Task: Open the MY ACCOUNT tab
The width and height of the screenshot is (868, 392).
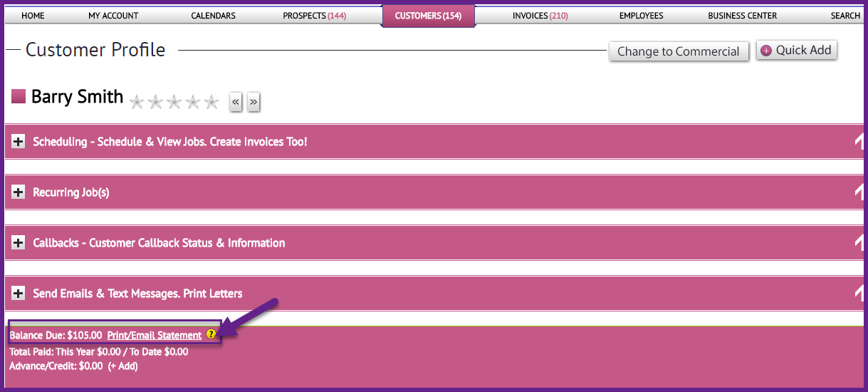Action: click(113, 16)
